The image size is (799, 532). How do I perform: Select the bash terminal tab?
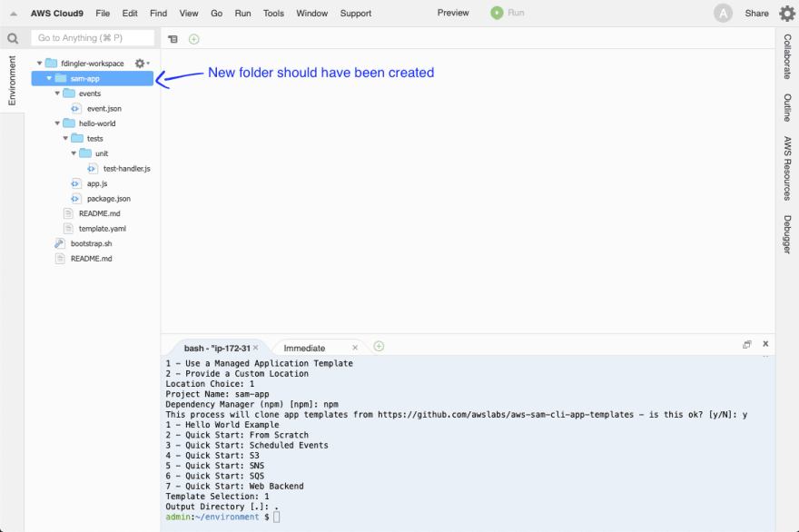[x=217, y=348]
